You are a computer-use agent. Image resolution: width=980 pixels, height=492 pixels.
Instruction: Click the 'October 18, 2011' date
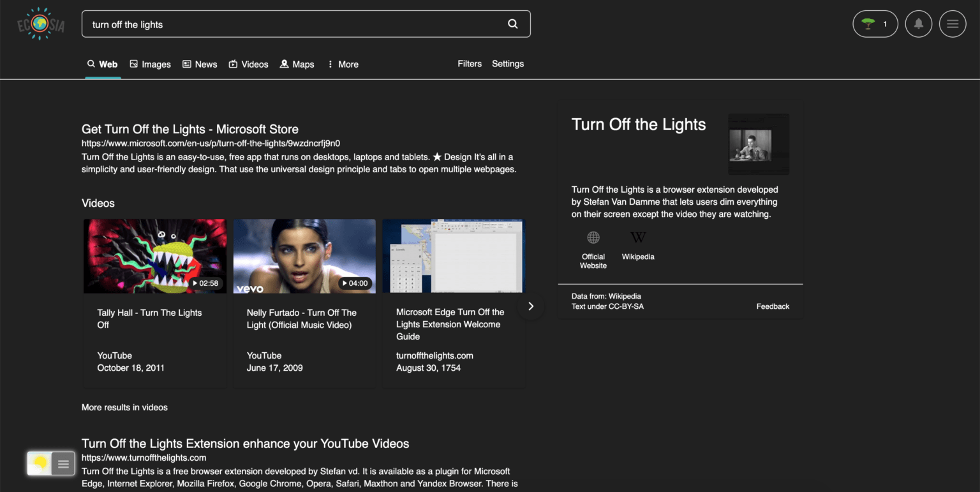pos(131,368)
